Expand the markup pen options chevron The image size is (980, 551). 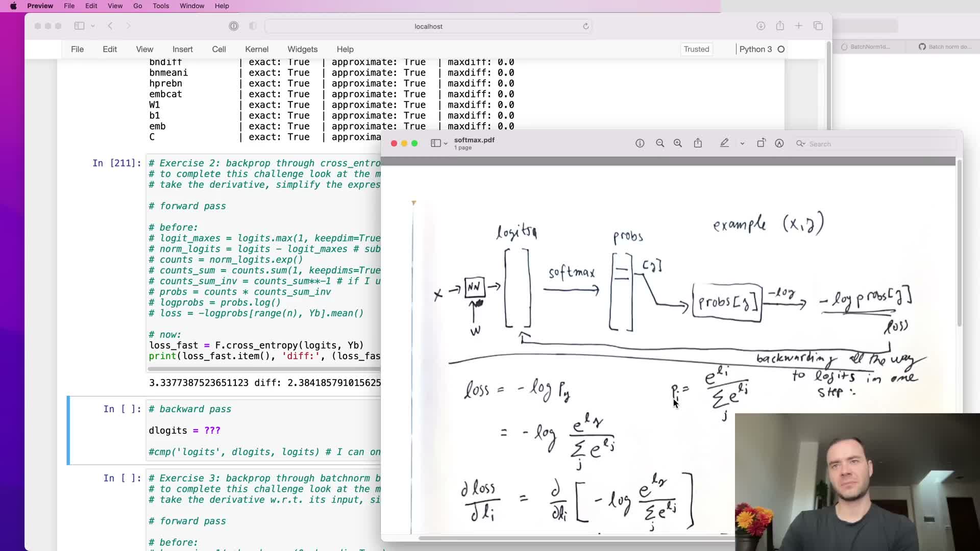pyautogui.click(x=742, y=144)
